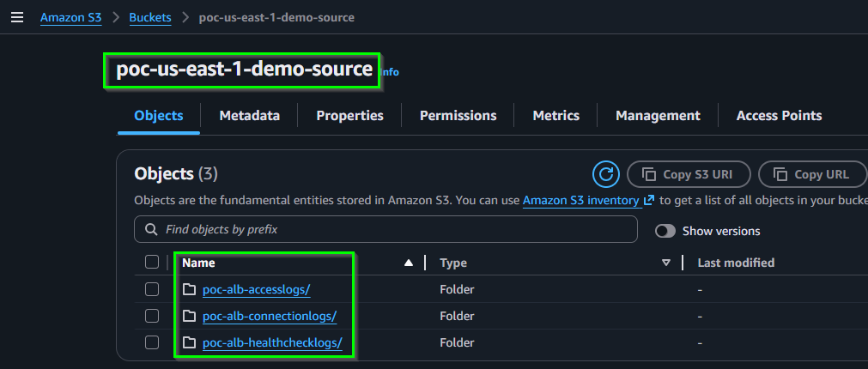This screenshot has height=369, width=868.
Task: Sort by Name ascending arrow
Action: pos(409,263)
